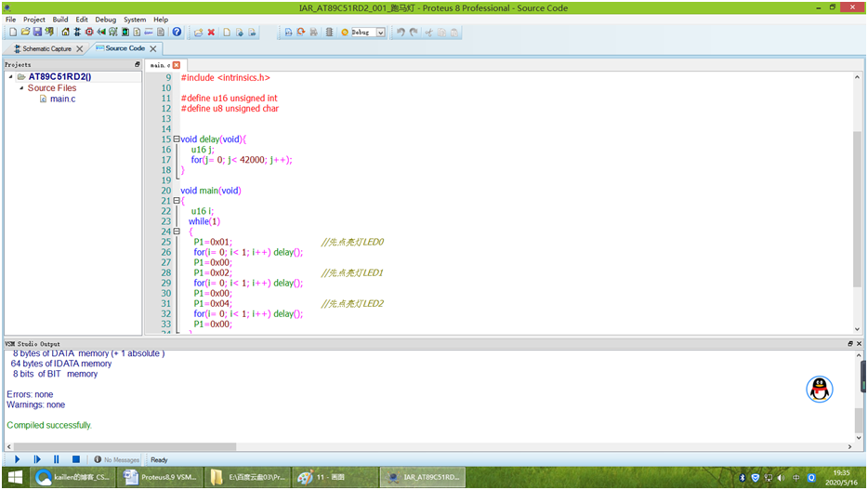868x490 pixels.
Task: Collapse the AT89C51RD2() project tree node
Action: coord(10,76)
